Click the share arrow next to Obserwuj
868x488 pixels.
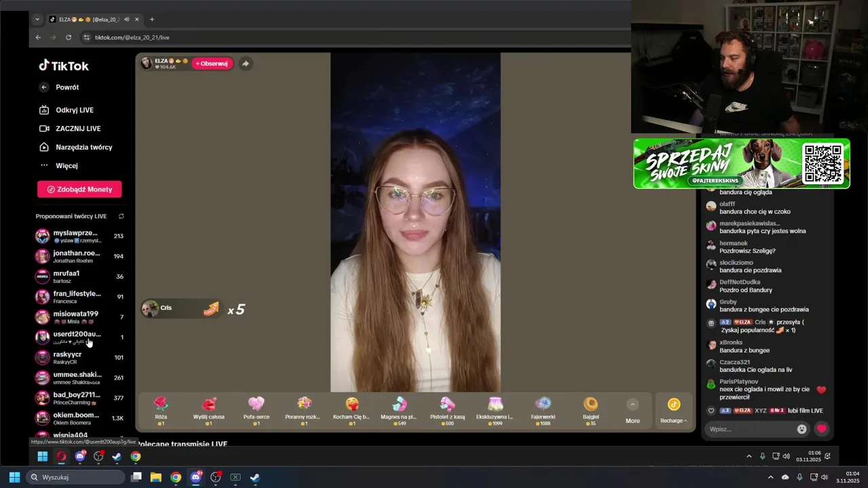click(x=245, y=64)
